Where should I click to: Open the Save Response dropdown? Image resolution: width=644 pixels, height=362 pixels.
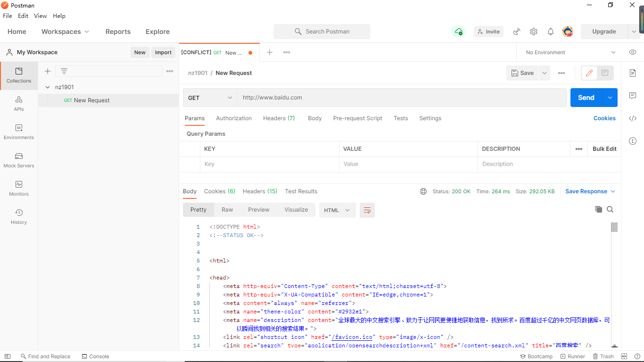[x=590, y=191]
